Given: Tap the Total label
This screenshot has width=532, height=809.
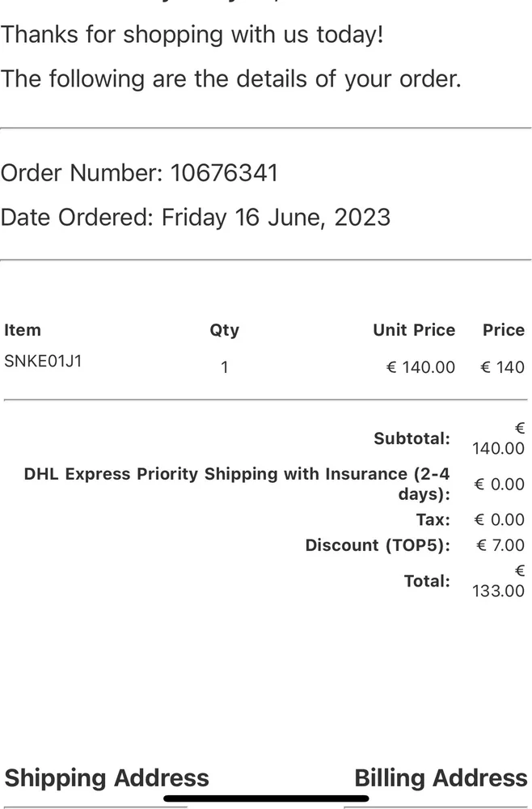Looking at the screenshot, I should click(427, 581).
